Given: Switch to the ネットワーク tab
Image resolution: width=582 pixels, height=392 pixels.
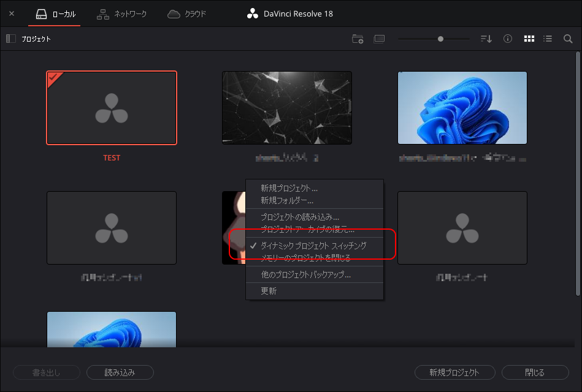Looking at the screenshot, I should pos(121,13).
